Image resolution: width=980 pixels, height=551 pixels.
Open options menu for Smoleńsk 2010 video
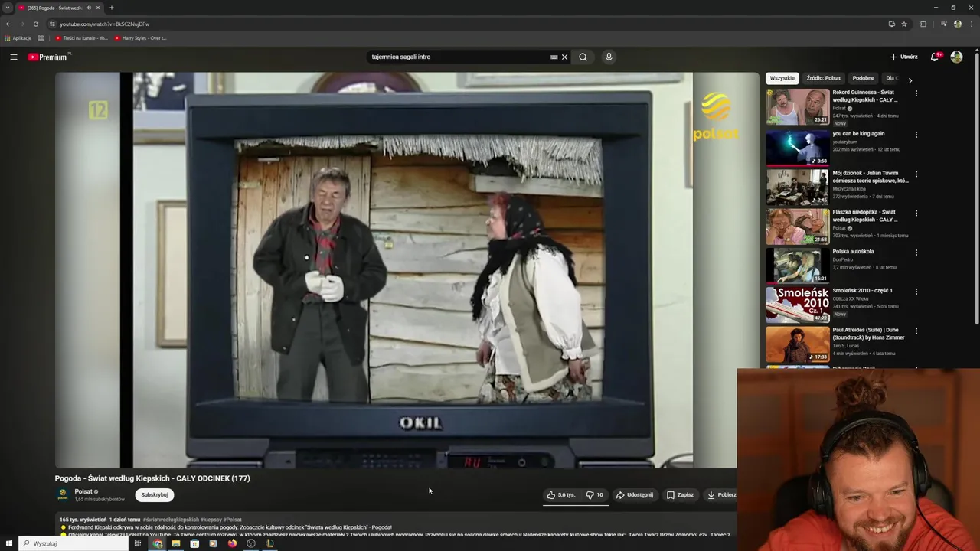click(916, 292)
